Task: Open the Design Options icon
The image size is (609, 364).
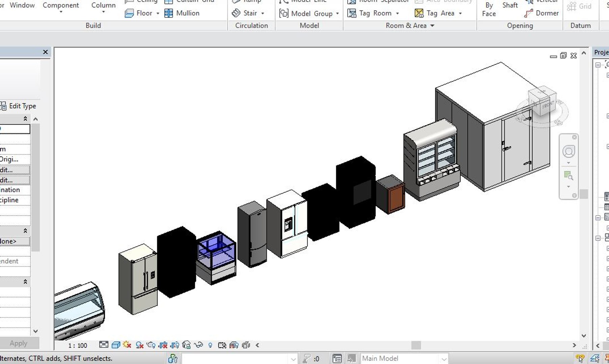Action: (337, 358)
